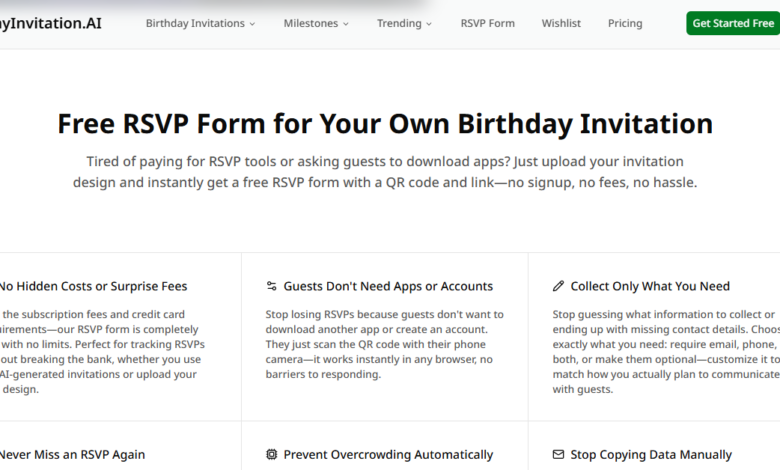Click the envelope icon beside Stop Copying Data Manually
The height and width of the screenshot is (470, 780).
point(558,455)
